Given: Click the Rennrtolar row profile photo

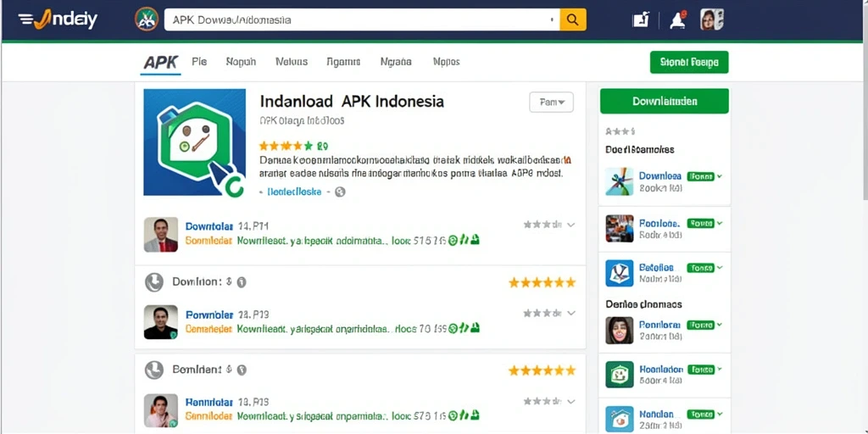Looking at the screenshot, I should (x=161, y=410).
